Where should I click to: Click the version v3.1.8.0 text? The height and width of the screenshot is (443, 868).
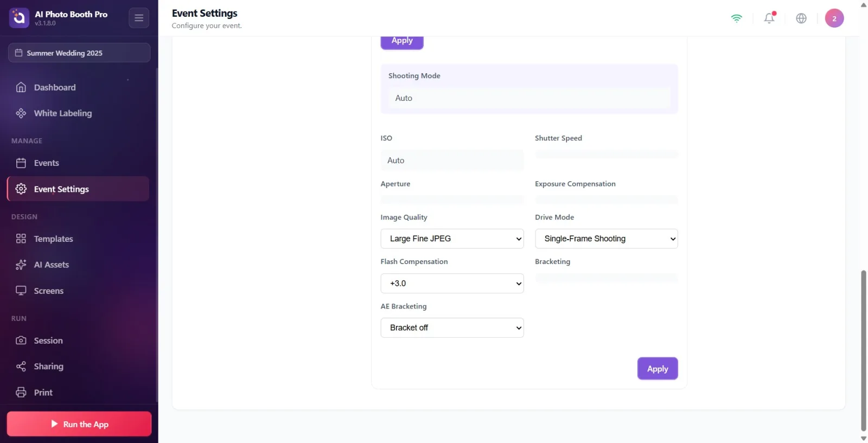[x=46, y=23]
